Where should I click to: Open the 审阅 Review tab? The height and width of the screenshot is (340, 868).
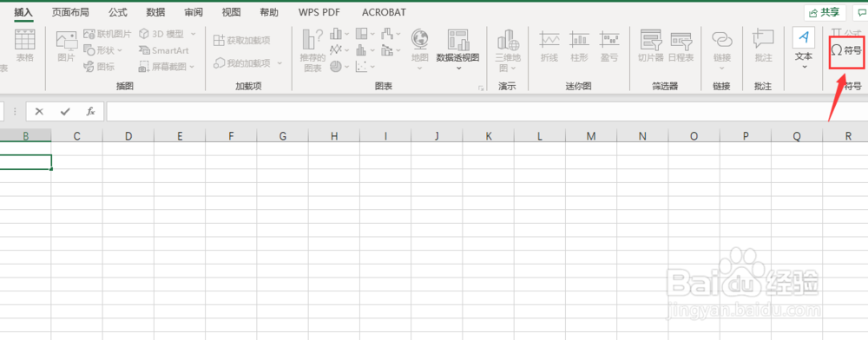[194, 12]
